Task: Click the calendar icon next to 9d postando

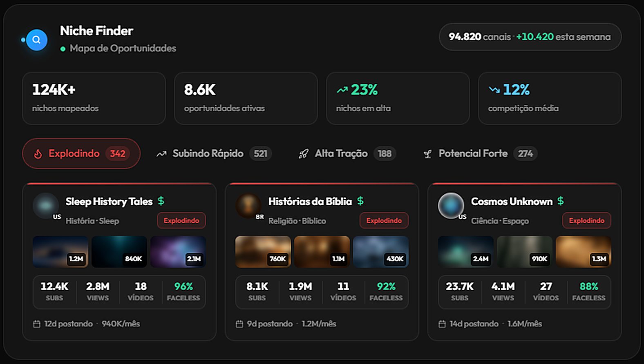Action: 239,324
